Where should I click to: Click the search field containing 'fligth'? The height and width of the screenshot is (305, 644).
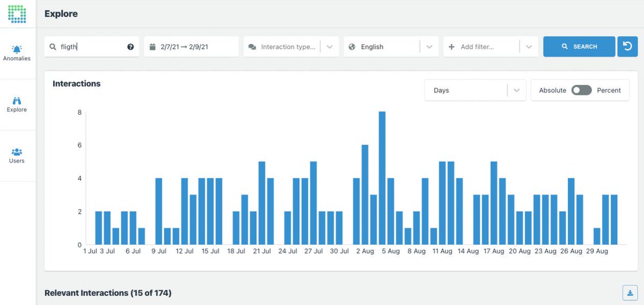click(92, 47)
